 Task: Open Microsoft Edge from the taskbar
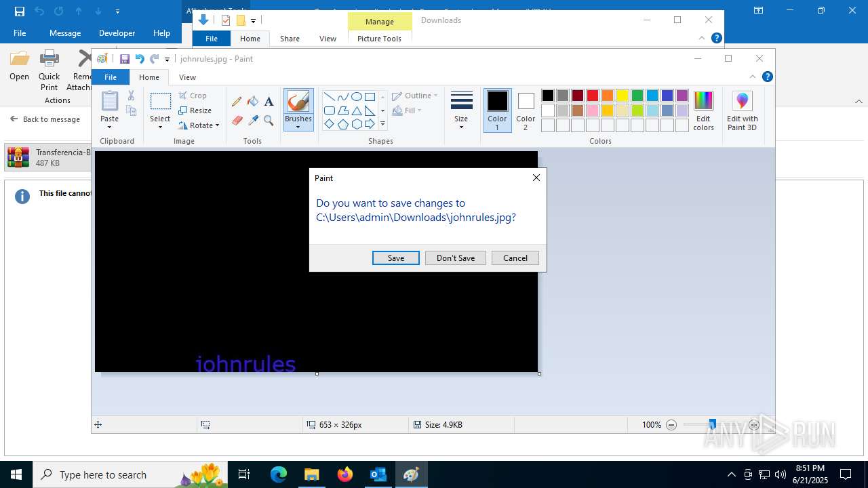click(279, 474)
